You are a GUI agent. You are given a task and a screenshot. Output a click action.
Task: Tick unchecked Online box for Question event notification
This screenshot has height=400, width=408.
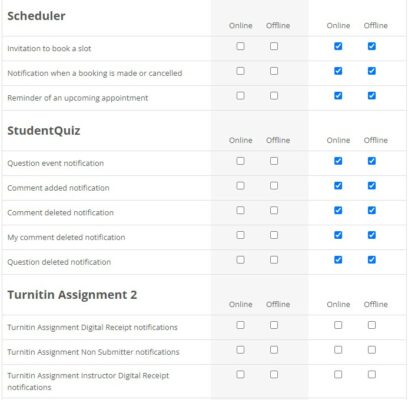tap(240, 161)
